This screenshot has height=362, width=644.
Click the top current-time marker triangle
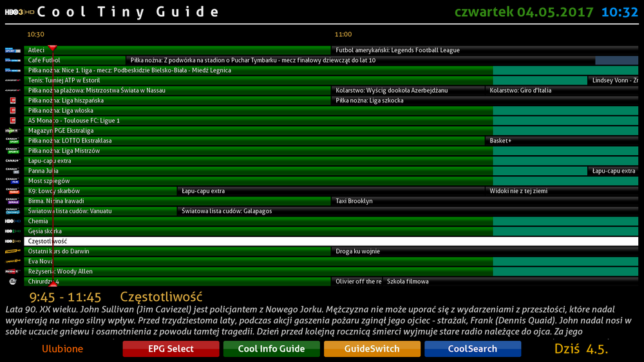pyautogui.click(x=53, y=48)
